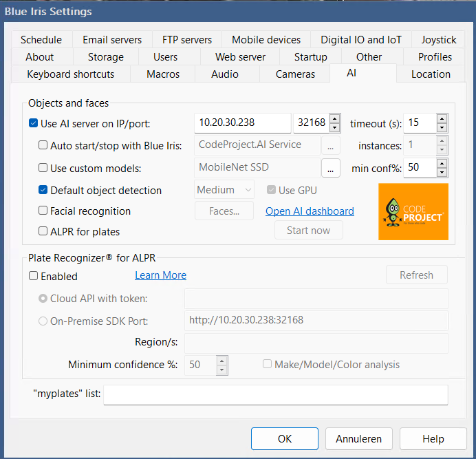This screenshot has width=476, height=459.
Task: Increase the timeout seconds value
Action: point(442,119)
